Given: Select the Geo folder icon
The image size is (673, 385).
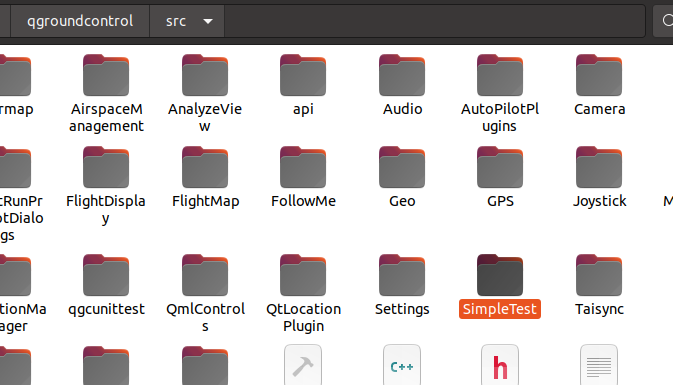Looking at the screenshot, I should pyautogui.click(x=402, y=167).
